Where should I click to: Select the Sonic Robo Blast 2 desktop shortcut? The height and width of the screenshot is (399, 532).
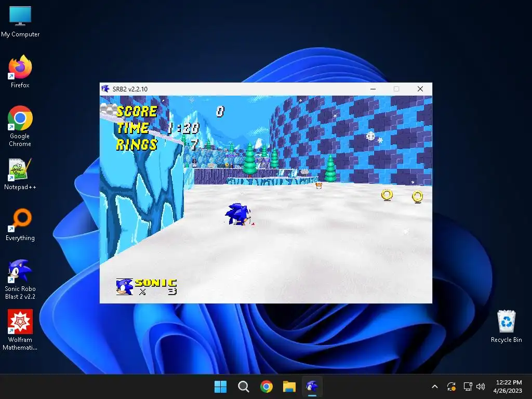[20, 279]
